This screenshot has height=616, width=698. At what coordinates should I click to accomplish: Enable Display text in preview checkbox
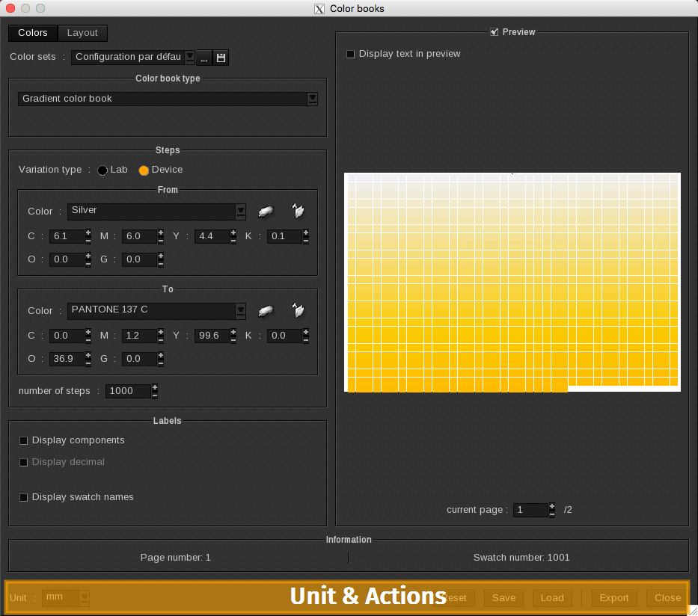pos(350,55)
